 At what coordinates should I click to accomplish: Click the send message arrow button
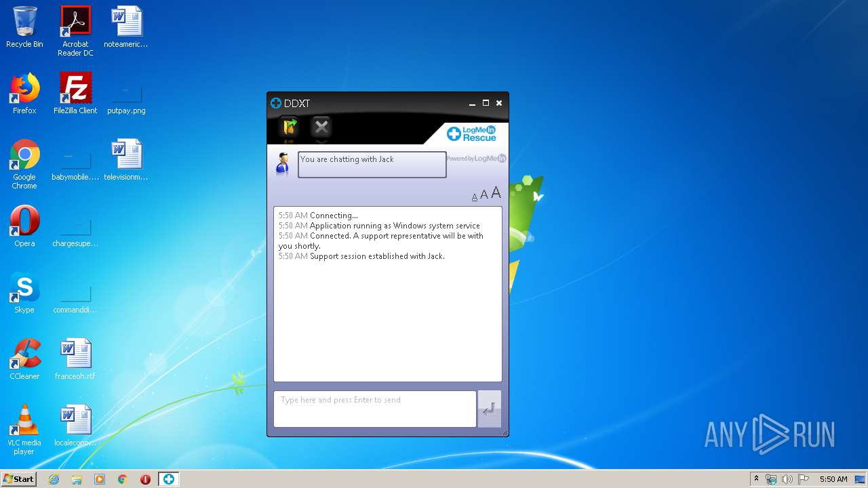pos(490,409)
